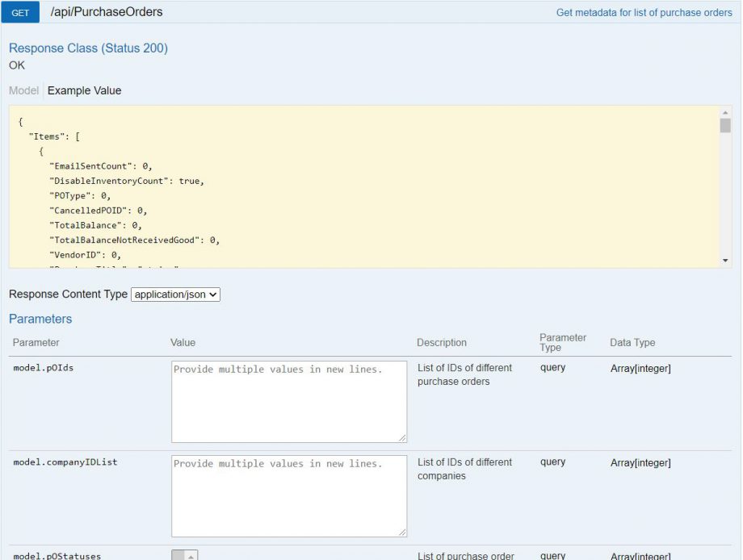
Task: Click the Parameters section heading
Action: pos(40,319)
